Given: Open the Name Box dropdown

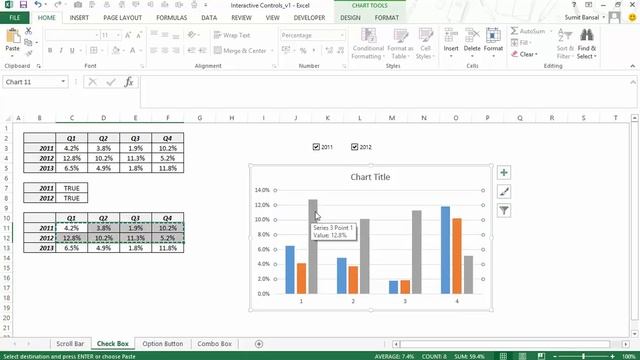Looking at the screenshot, I should pos(63,82).
